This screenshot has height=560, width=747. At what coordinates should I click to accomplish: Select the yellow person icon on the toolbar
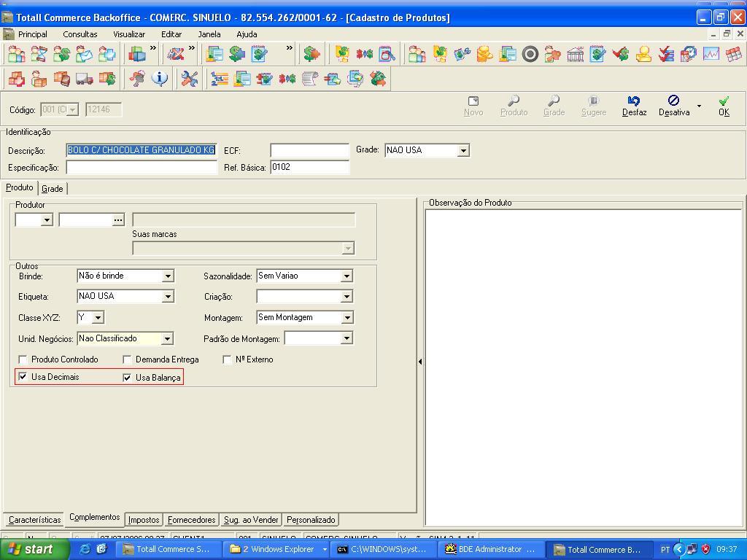[643, 54]
